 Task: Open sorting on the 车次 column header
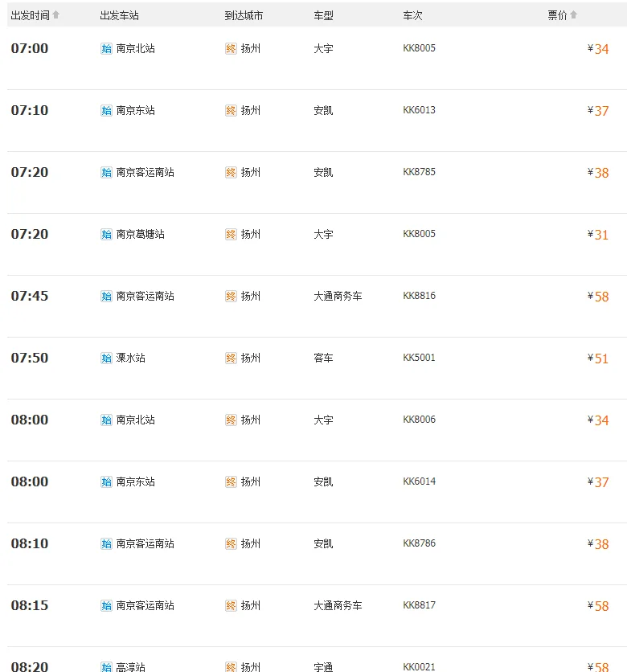click(412, 14)
